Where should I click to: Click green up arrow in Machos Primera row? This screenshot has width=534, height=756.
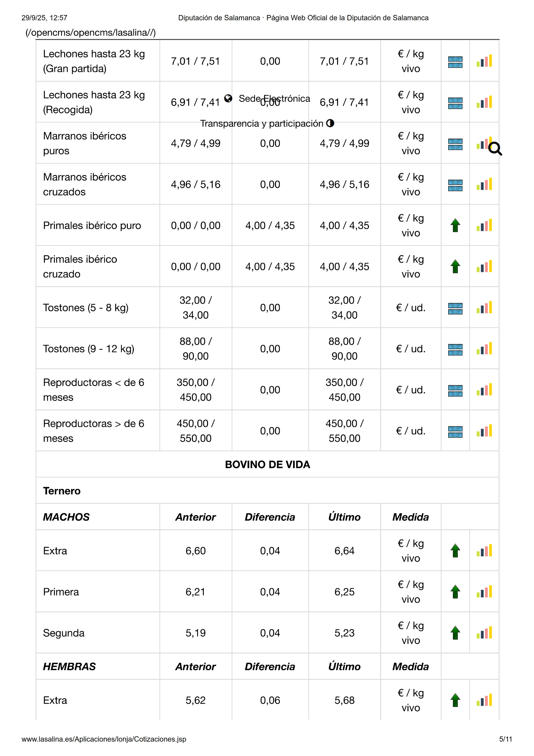(x=455, y=592)
